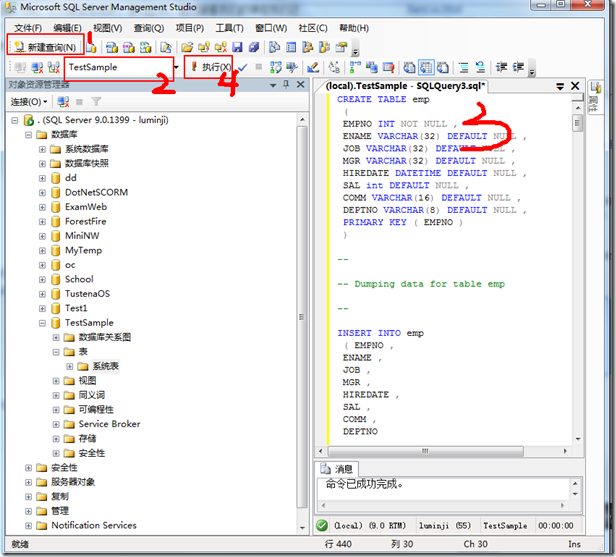Close the Object Explorer panel
This screenshot has width=616, height=557.
click(x=301, y=84)
